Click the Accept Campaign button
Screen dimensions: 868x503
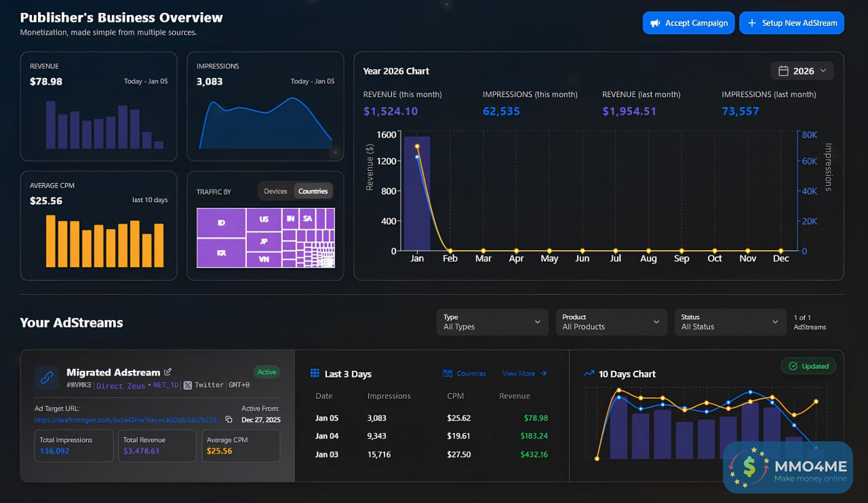688,23
